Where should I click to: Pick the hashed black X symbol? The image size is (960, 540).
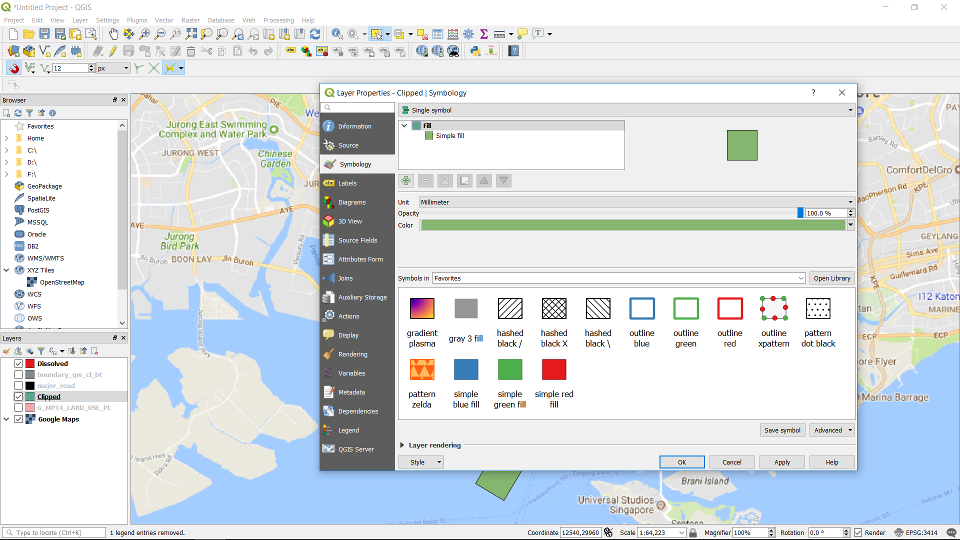point(554,309)
